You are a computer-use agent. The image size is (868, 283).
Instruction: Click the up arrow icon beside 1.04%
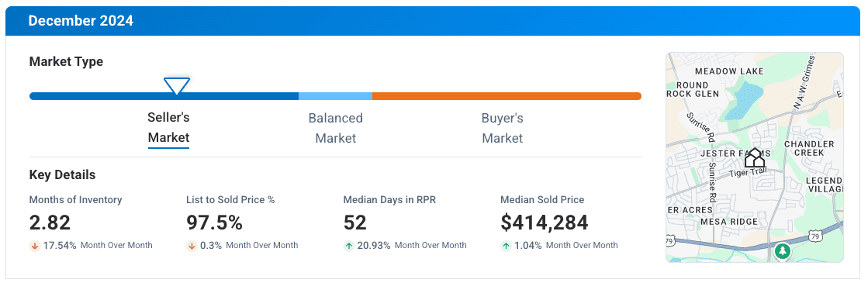pyautogui.click(x=506, y=245)
